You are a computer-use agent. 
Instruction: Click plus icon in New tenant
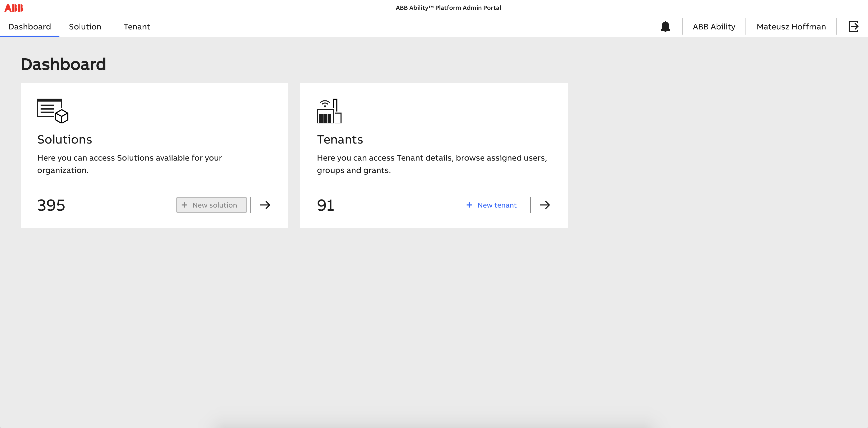point(469,205)
